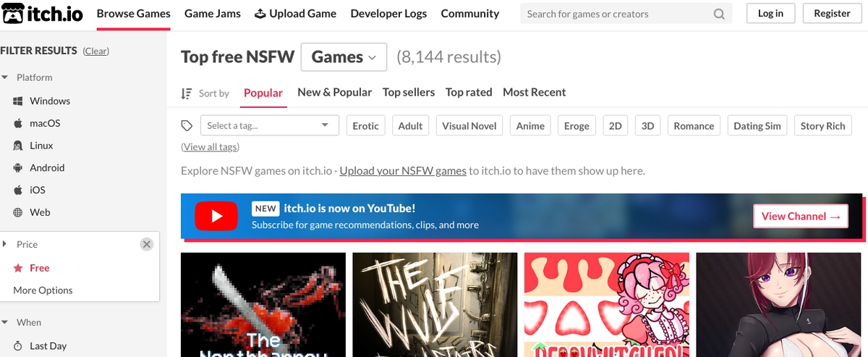Select the Popular sort tab
Screen dimensions: 868x357
pyautogui.click(x=263, y=93)
